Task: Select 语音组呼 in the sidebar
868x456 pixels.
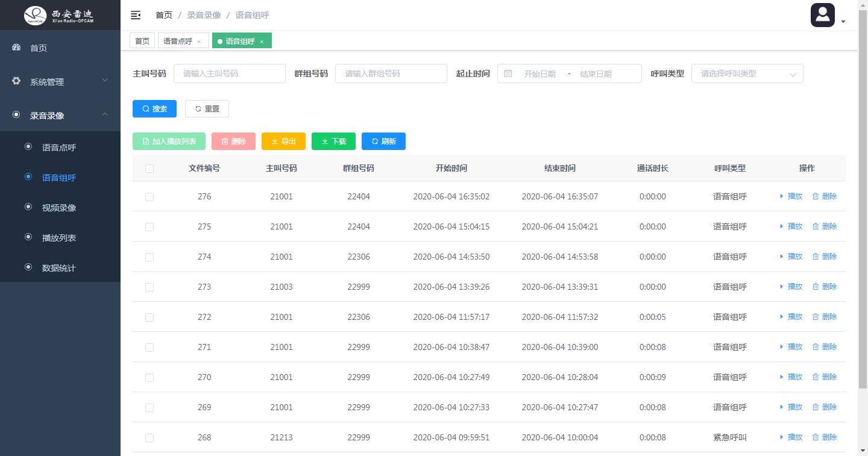Action: (60, 177)
